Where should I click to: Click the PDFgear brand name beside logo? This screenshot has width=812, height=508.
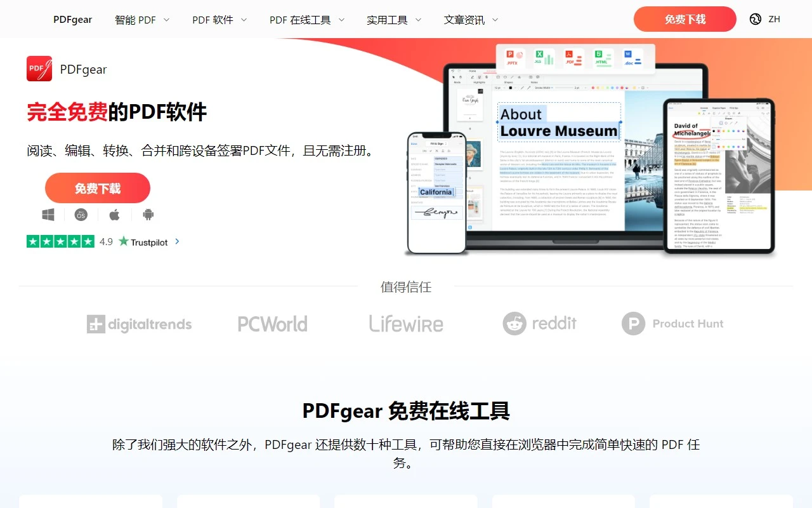pos(84,69)
